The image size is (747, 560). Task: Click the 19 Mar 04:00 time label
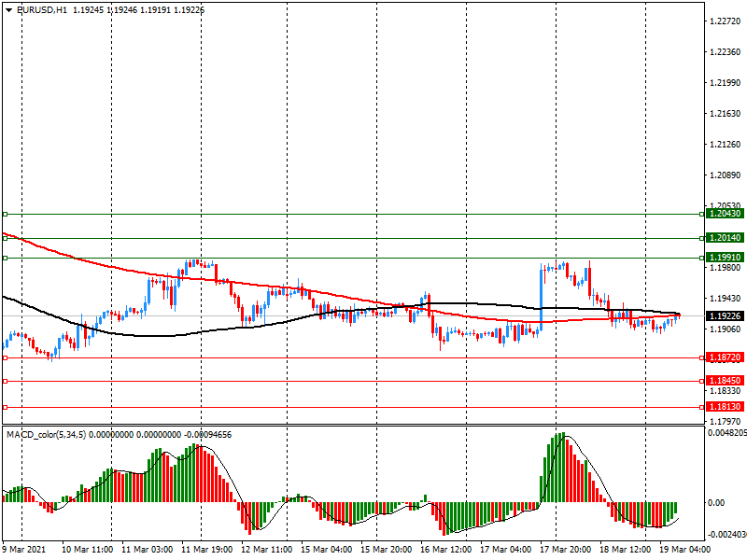click(x=684, y=549)
